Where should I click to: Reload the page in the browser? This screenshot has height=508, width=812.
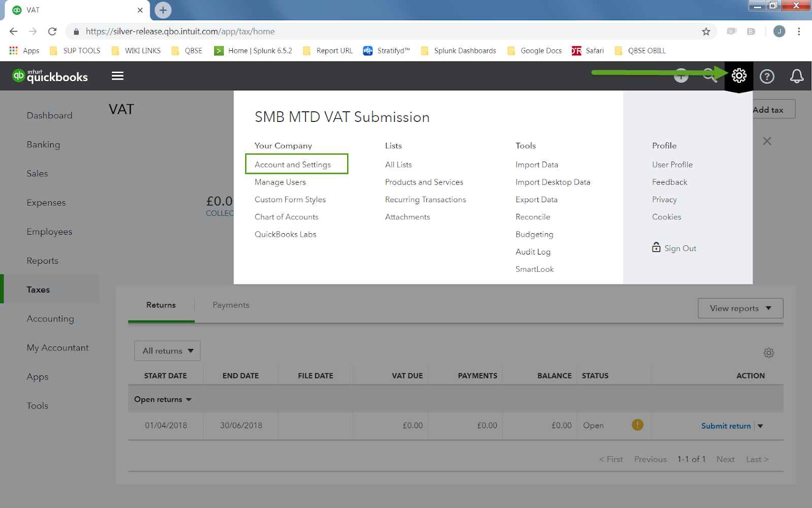coord(52,31)
